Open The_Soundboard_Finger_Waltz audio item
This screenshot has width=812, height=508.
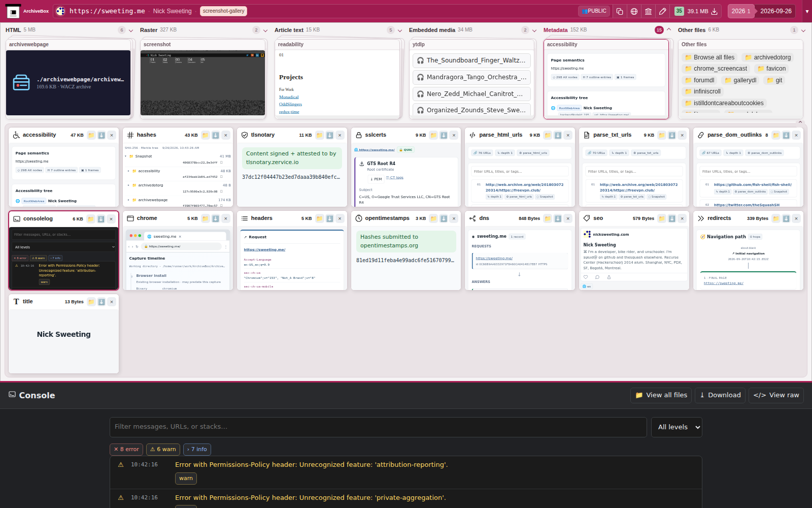click(471, 60)
